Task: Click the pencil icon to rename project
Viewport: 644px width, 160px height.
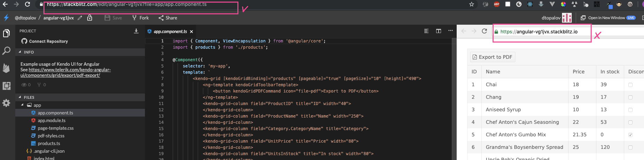Action: tap(80, 18)
